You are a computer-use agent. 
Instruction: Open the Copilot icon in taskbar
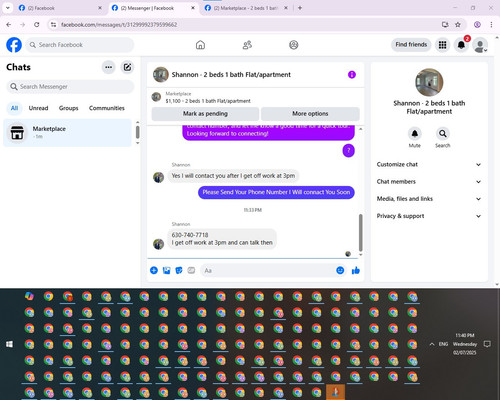29,296
